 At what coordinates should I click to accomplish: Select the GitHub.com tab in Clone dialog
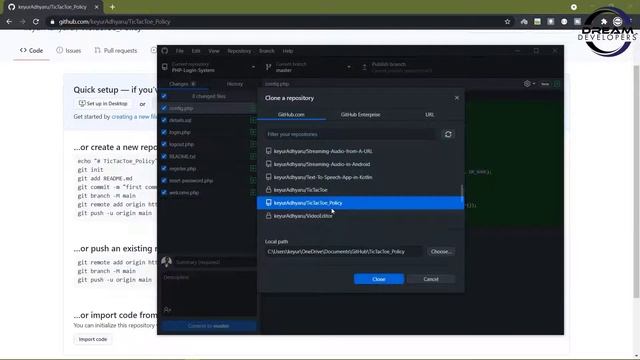pyautogui.click(x=291, y=115)
